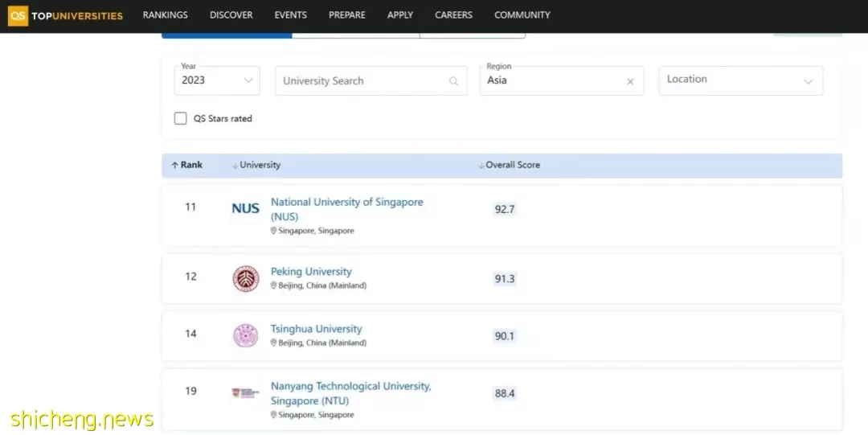Open the CAREERS menu
This screenshot has width=868, height=435.
tap(453, 15)
